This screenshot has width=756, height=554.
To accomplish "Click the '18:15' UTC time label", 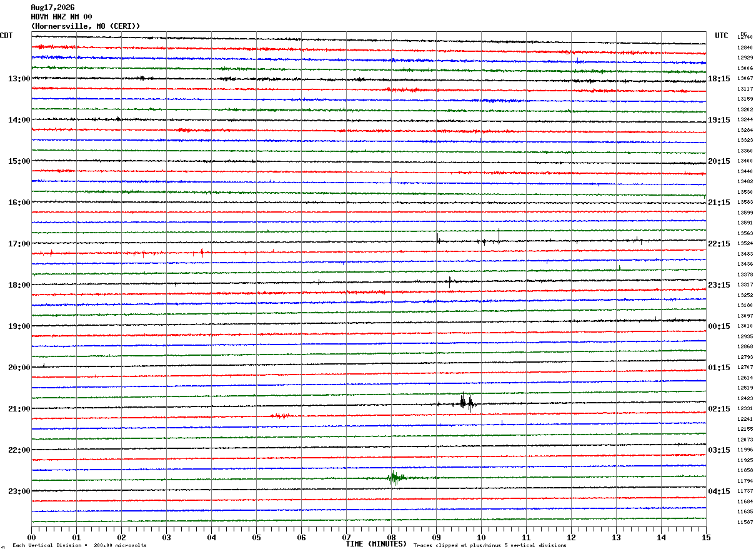I will pyautogui.click(x=719, y=79).
